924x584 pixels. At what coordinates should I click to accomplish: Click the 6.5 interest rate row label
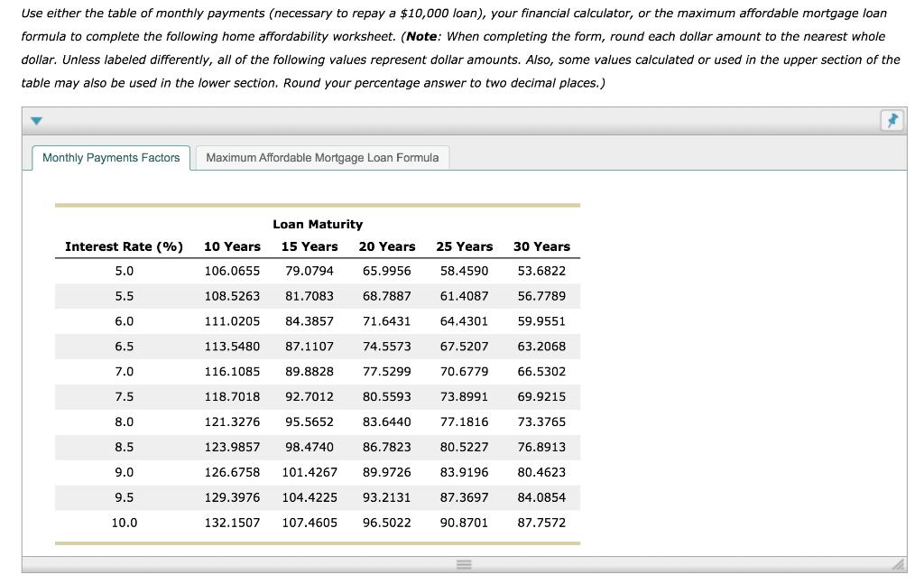[125, 347]
